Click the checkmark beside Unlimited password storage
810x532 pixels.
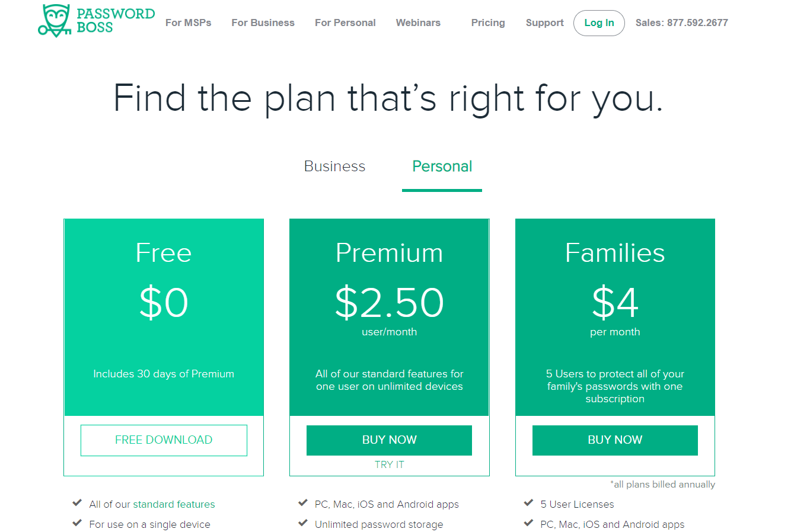[302, 524]
